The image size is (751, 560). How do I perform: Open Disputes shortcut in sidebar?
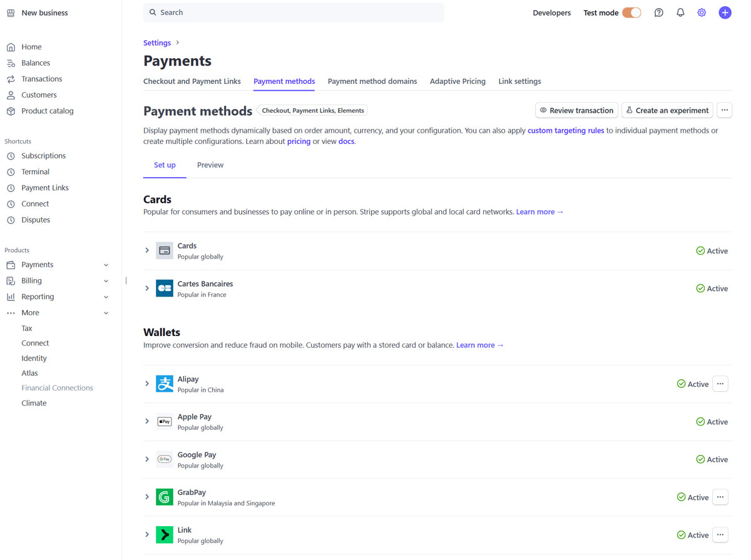point(36,220)
